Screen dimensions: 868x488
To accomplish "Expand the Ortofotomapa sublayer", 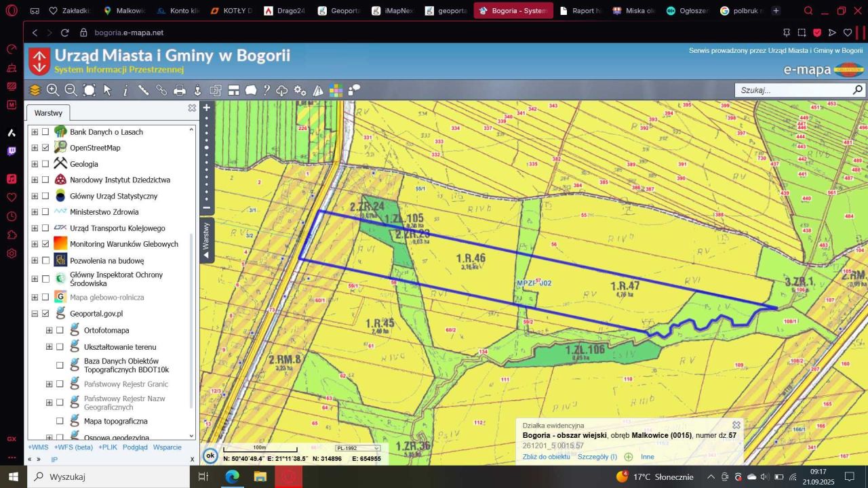I will click(x=49, y=330).
